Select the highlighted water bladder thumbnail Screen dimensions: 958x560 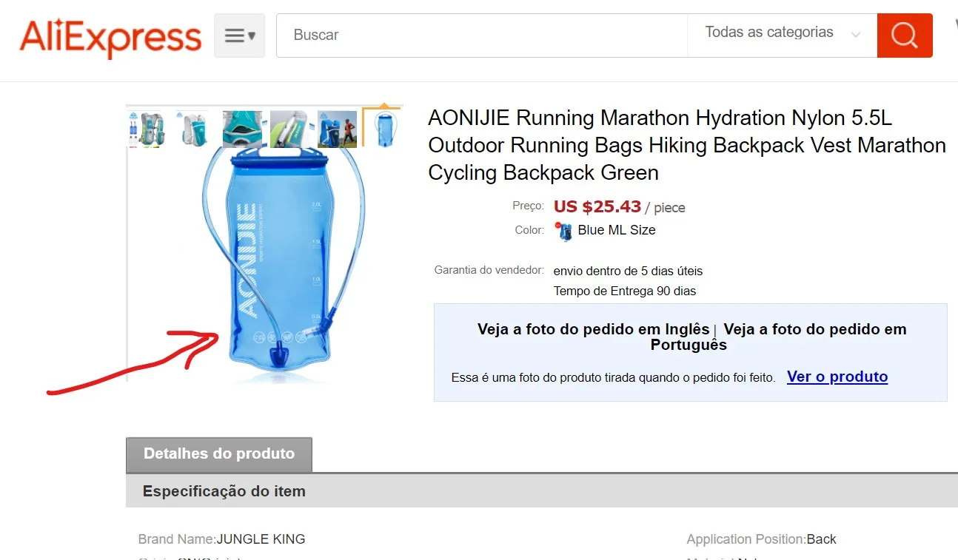[383, 129]
